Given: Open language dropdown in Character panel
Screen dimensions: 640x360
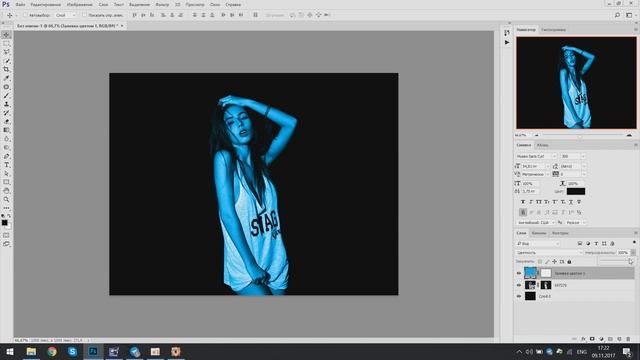Looking at the screenshot, I should (536, 222).
